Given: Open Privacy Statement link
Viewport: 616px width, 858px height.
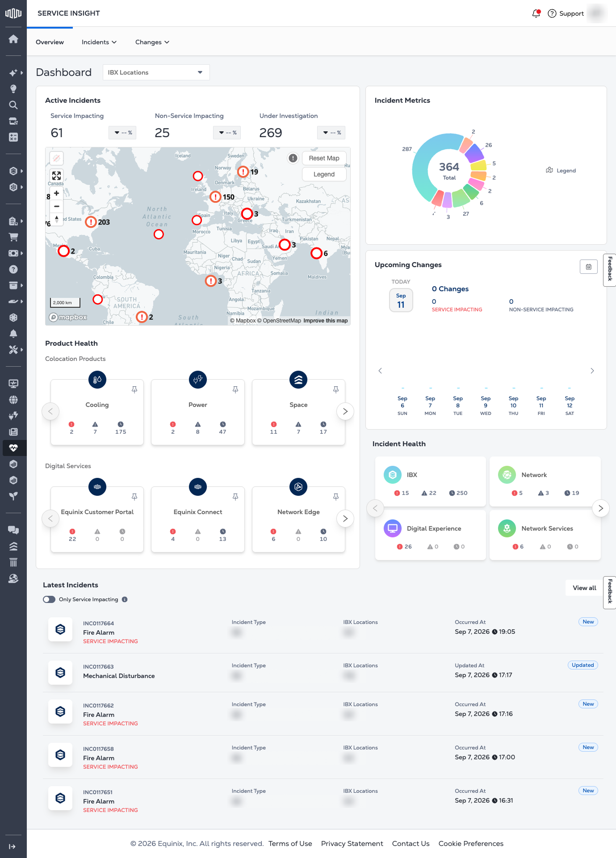Looking at the screenshot, I should [x=352, y=843].
